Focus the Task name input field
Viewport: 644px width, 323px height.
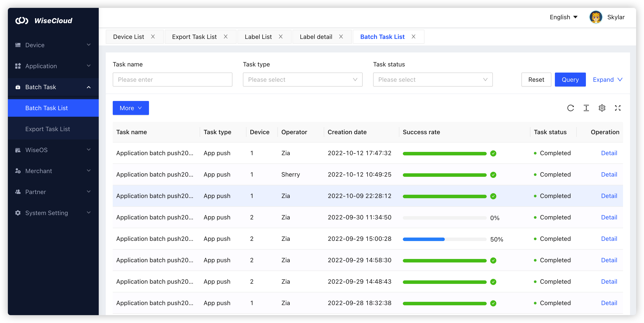(172, 80)
